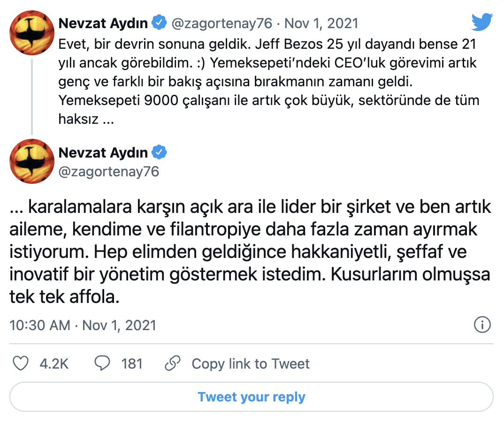504x423 pixels.
Task: Open the tweet info circle icon
Action: [x=482, y=325]
